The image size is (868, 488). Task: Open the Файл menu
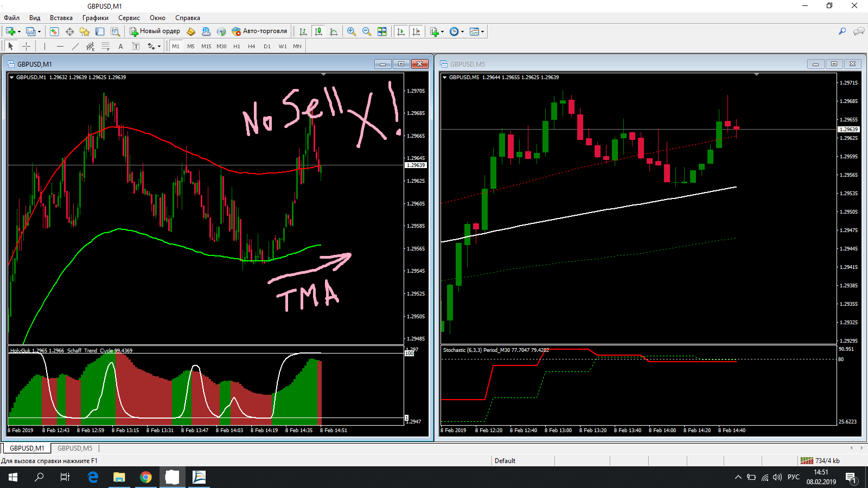pos(11,18)
